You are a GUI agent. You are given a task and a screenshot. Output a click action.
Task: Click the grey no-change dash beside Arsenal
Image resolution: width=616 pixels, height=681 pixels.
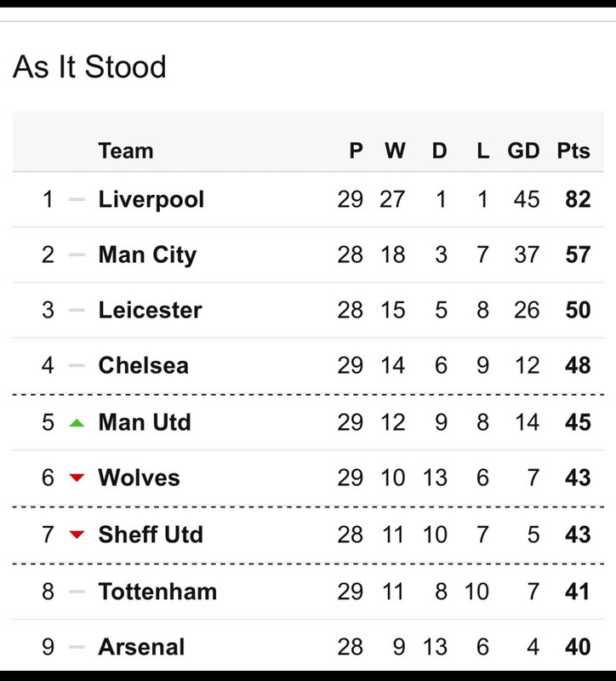(x=77, y=647)
